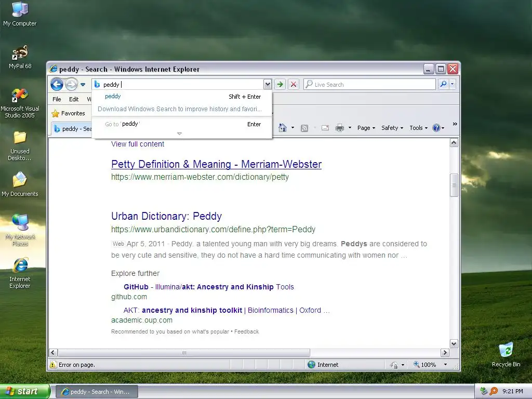Select 'peddy' autocomplete suggestion

(x=182, y=96)
